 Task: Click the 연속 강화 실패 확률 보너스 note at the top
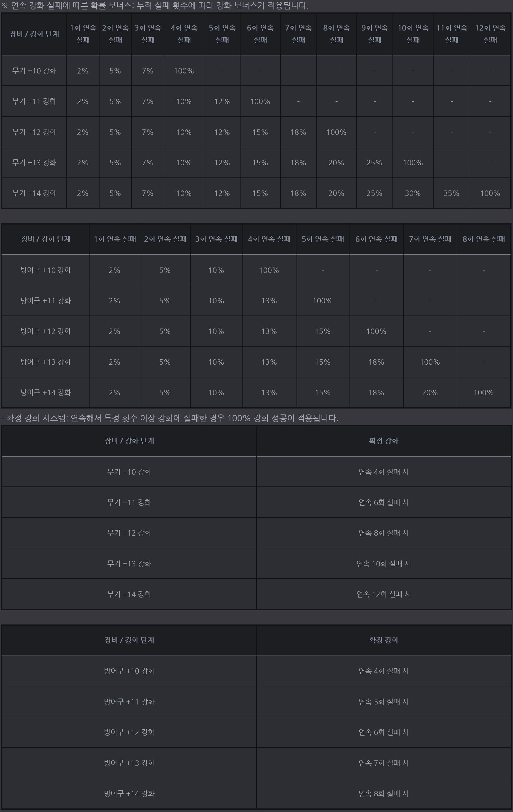click(155, 6)
